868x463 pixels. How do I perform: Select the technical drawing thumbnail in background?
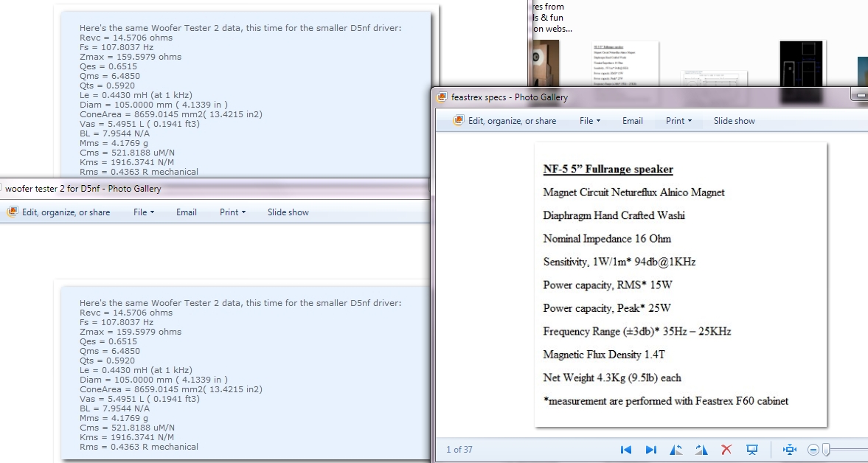[714, 78]
